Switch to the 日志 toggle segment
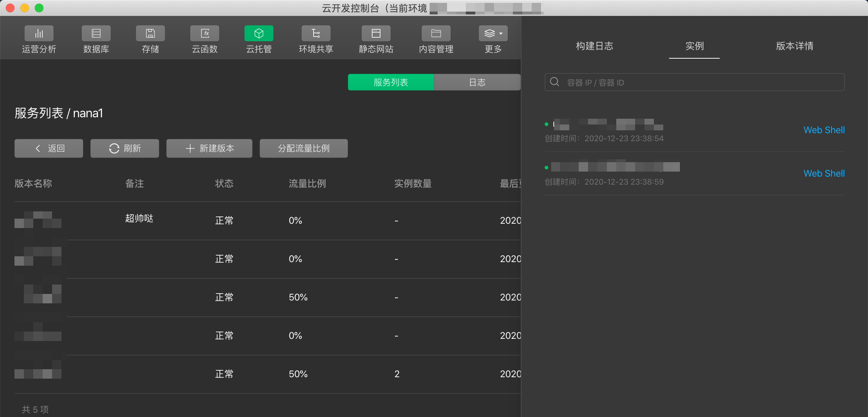 pos(477,82)
